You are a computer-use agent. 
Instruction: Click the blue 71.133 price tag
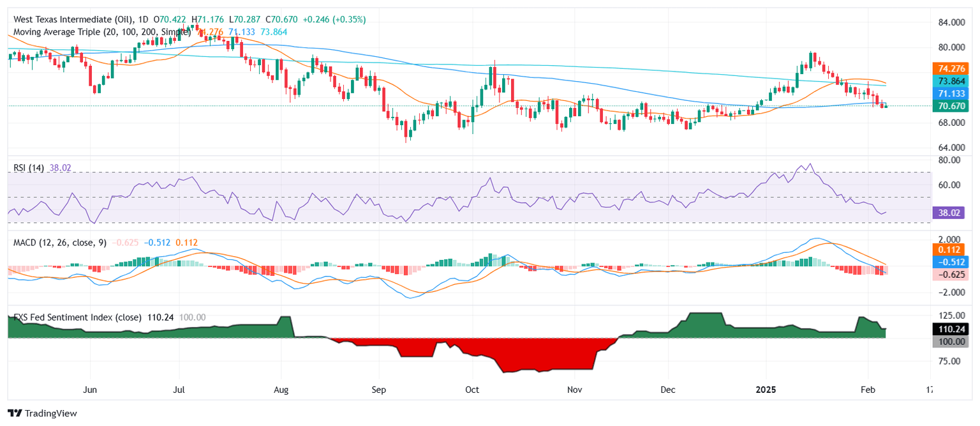pyautogui.click(x=950, y=93)
